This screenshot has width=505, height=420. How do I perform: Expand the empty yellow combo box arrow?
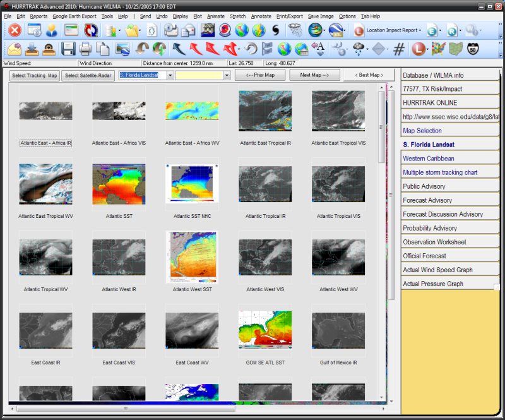(x=227, y=75)
